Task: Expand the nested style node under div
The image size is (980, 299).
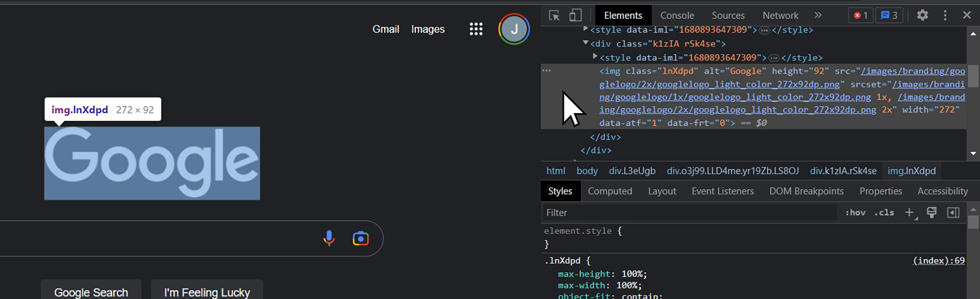Action: [x=595, y=57]
